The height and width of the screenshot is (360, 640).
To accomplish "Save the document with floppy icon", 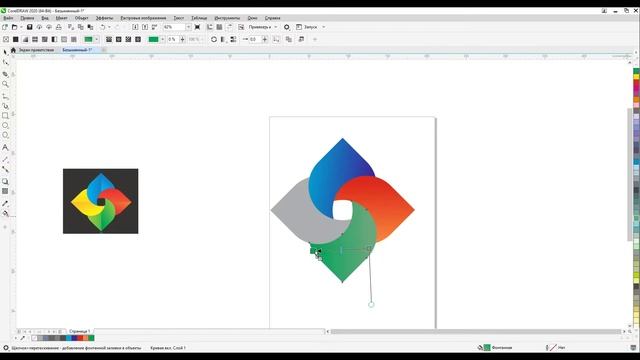I will click(29, 27).
